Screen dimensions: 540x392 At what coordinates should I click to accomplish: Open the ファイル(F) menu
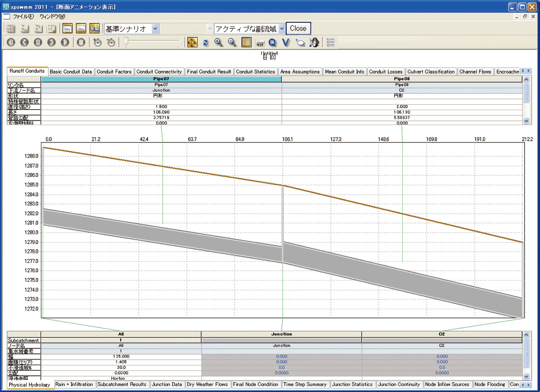pos(23,16)
